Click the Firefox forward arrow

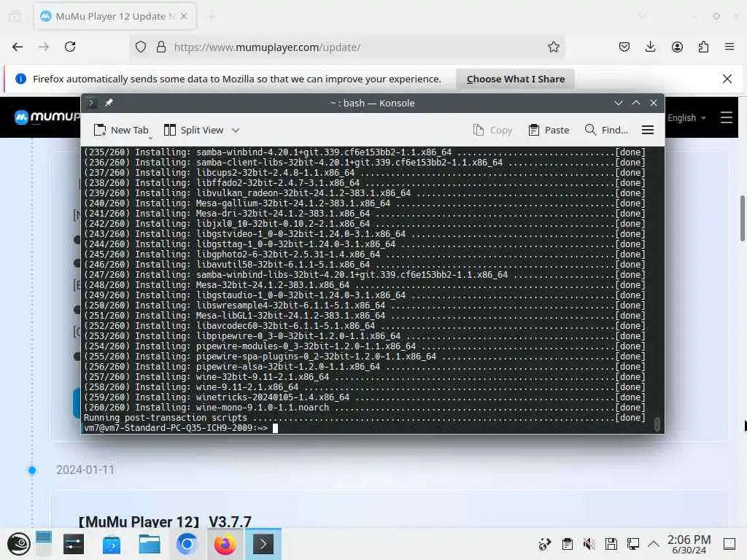43,47
